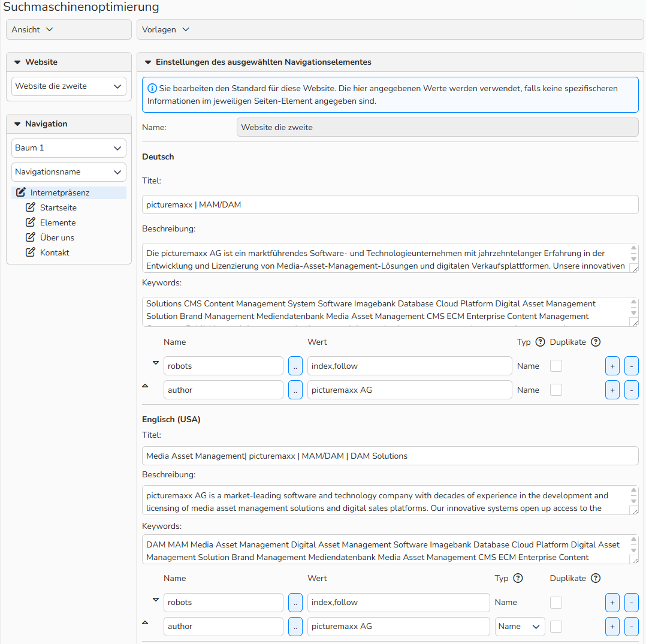Viewport: 646px width, 644px height.
Task: Click the Englisch Keywords text area
Action: coord(390,549)
